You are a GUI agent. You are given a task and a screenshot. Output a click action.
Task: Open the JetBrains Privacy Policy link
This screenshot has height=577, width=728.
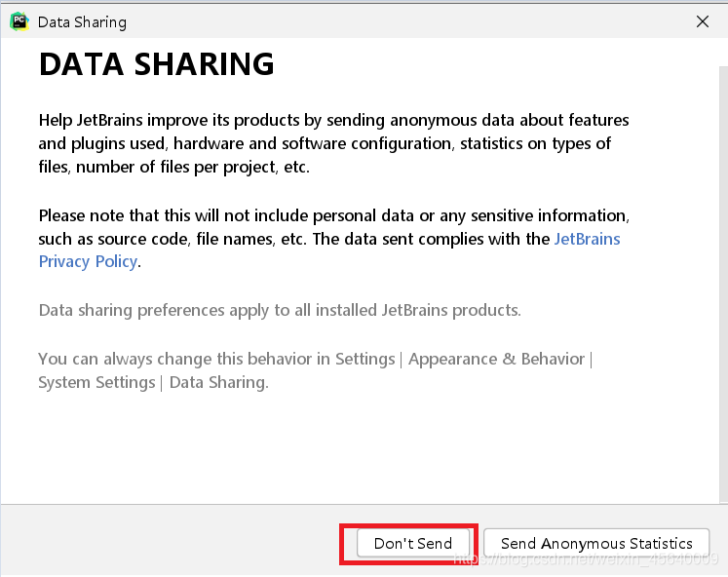point(89,262)
